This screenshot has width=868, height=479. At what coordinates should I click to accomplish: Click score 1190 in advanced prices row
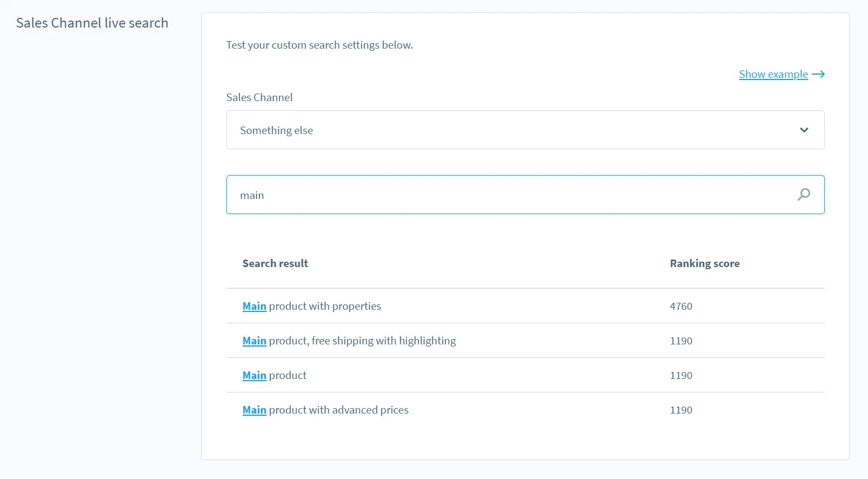[x=680, y=410]
